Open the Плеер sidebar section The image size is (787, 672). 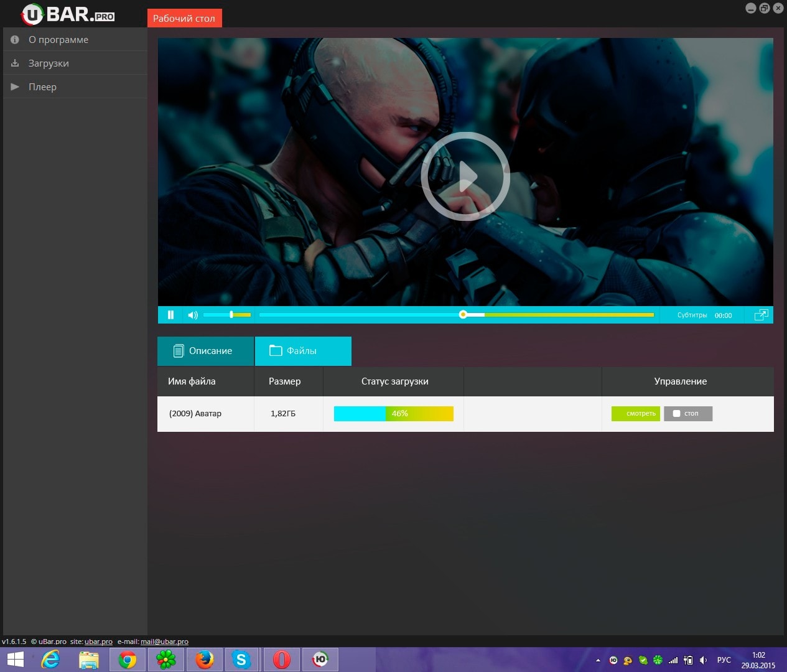point(42,87)
